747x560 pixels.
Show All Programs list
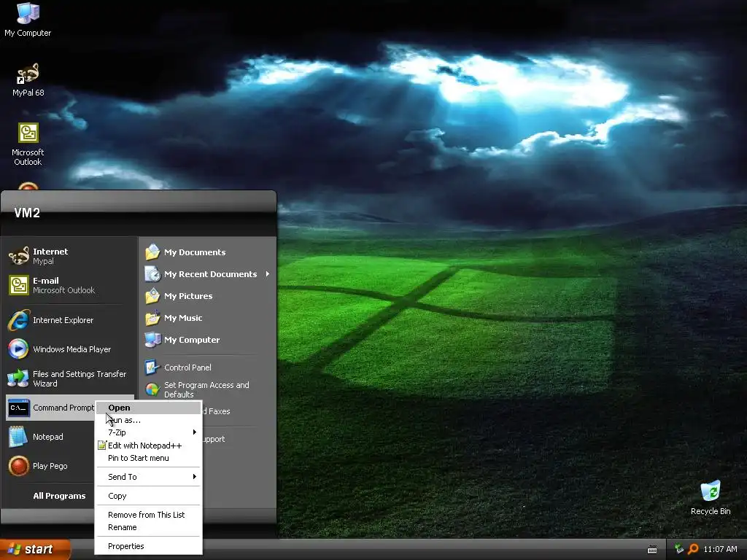pyautogui.click(x=59, y=496)
